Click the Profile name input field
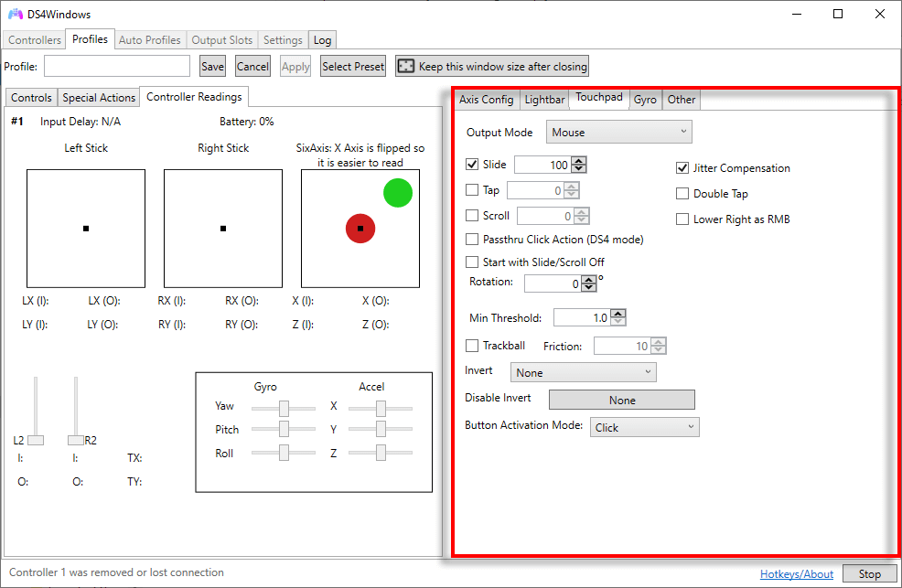The width and height of the screenshot is (902, 588). click(117, 66)
